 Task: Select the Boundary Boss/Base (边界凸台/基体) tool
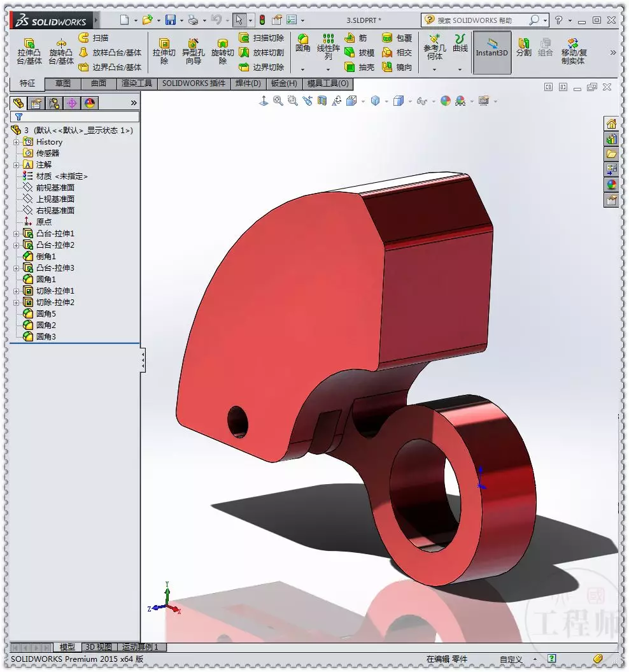(110, 67)
